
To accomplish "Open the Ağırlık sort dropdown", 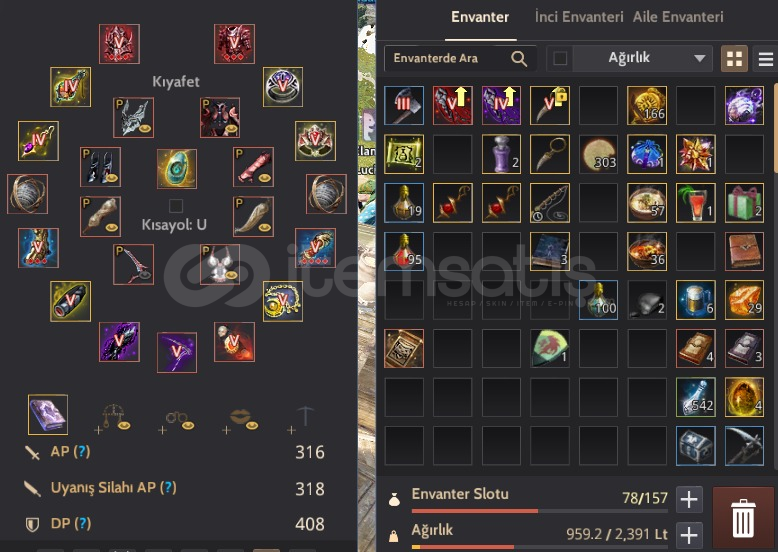I will pyautogui.click(x=643, y=59).
